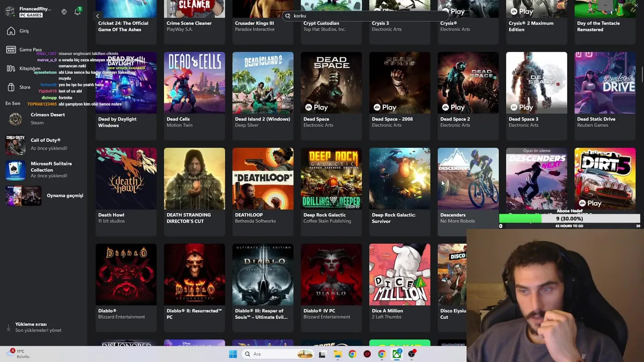The width and height of the screenshot is (644, 362).
Task: Open the Diablo IV PC cover
Action: click(331, 275)
